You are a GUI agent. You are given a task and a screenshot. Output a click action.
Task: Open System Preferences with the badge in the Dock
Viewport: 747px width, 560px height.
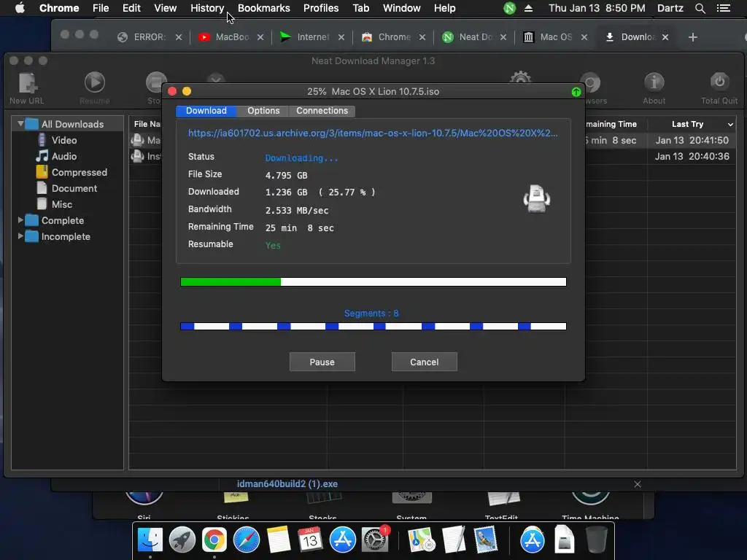(375, 540)
